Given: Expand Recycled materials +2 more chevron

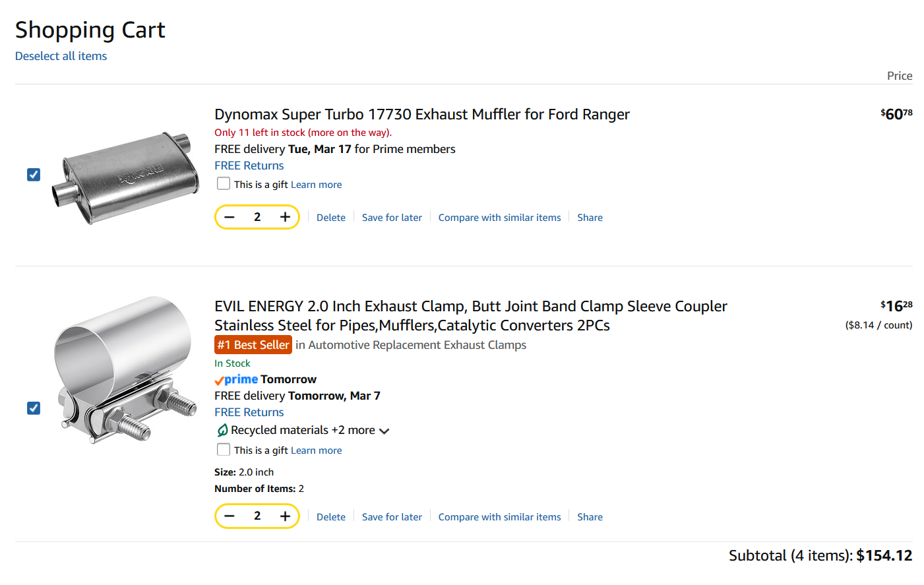Looking at the screenshot, I should coord(385,431).
